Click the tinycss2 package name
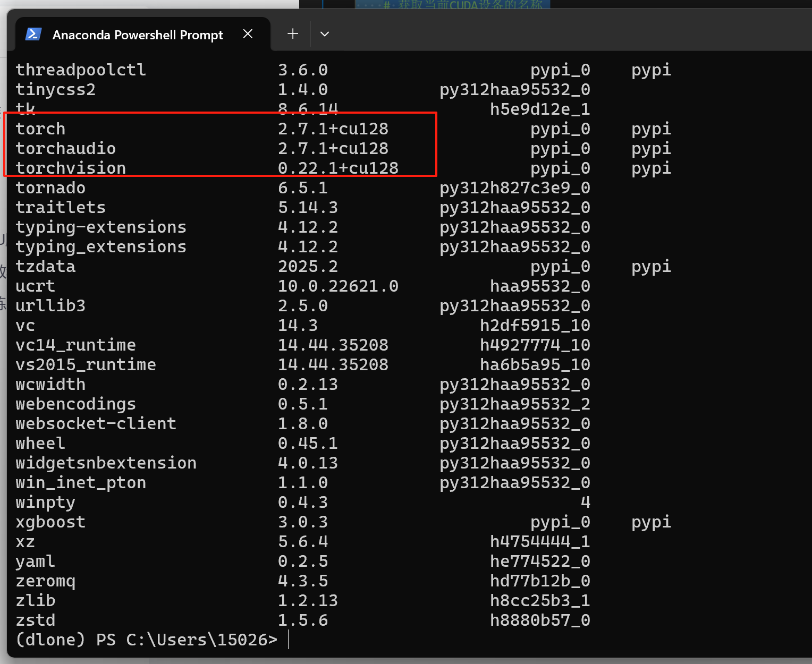Screen dimensions: 812x664 point(56,90)
